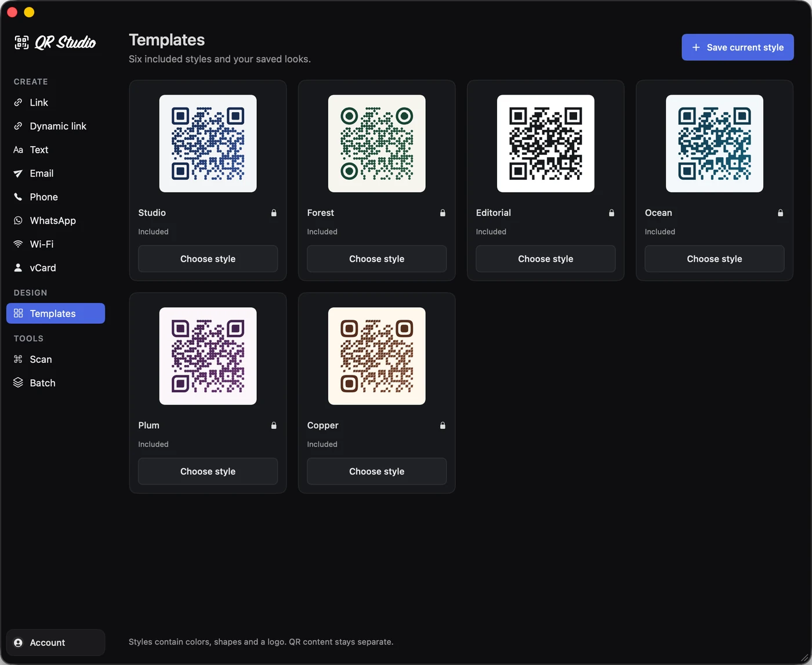This screenshot has height=665, width=812.
Task: Go to the Wi-Fi QR creator
Action: (x=56, y=244)
